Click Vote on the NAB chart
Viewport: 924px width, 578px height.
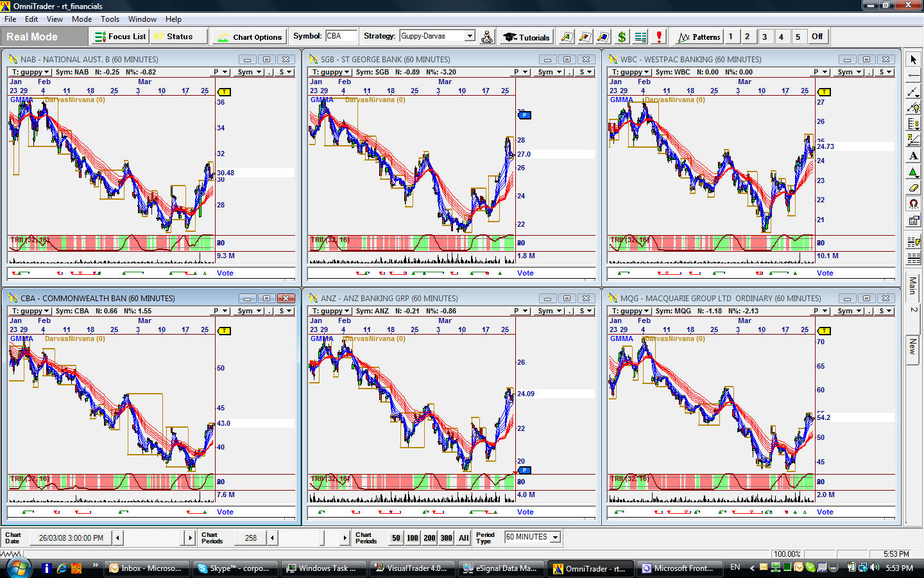click(x=225, y=273)
